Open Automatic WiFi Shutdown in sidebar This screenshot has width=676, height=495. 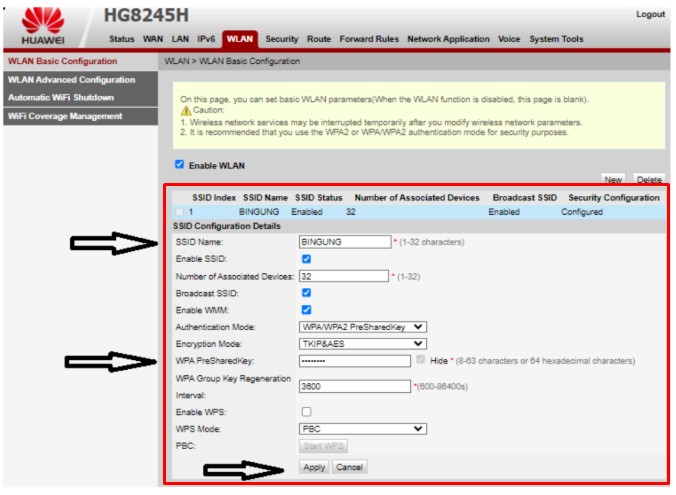click(x=81, y=97)
